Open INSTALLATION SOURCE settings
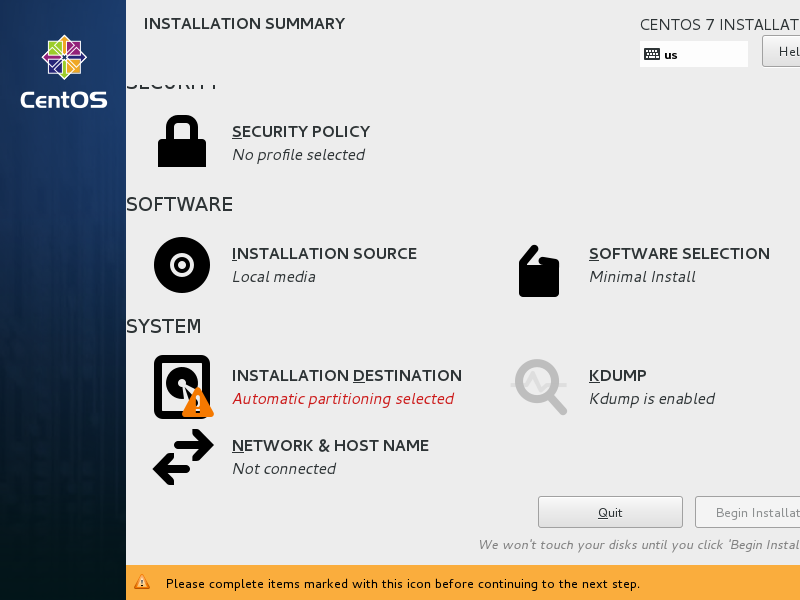 coord(324,254)
